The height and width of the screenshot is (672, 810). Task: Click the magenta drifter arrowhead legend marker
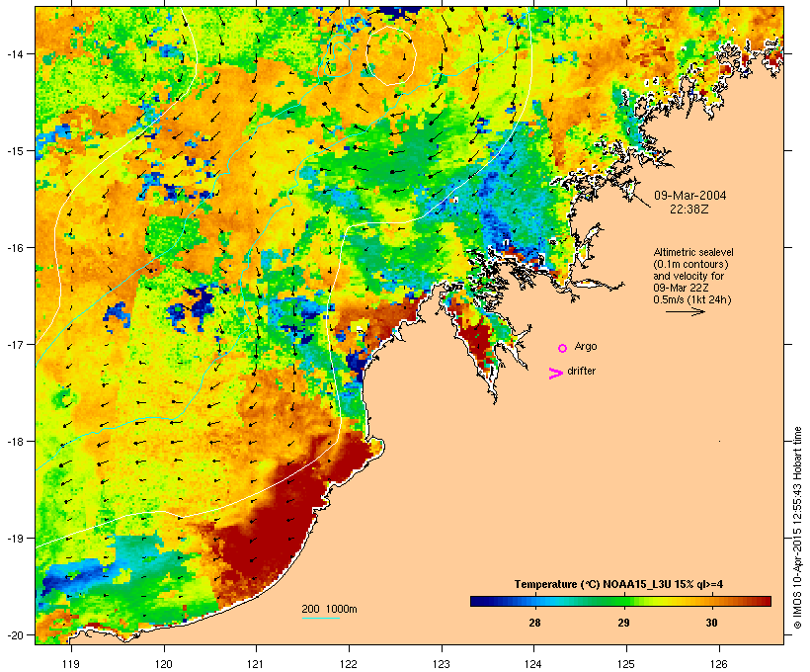coord(555,374)
